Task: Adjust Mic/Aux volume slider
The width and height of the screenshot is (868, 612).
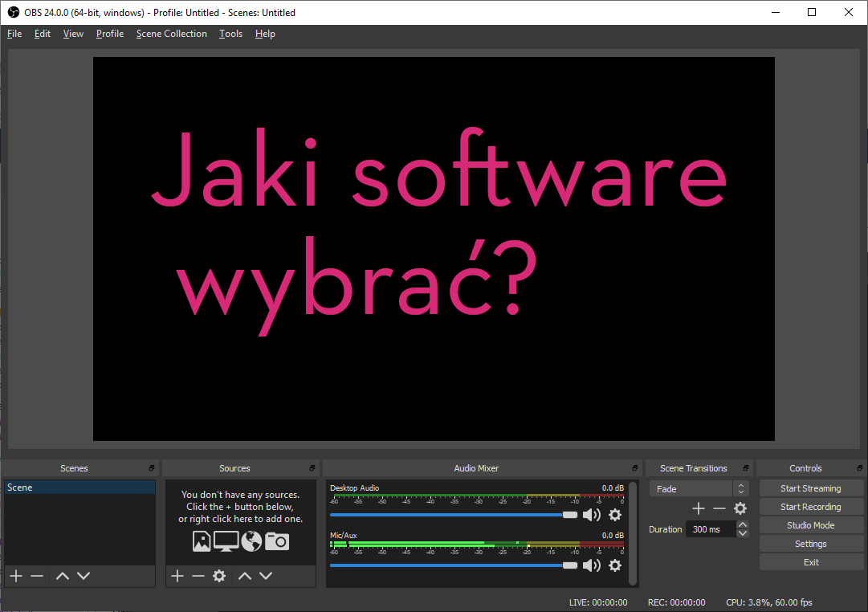Action: tap(454, 565)
